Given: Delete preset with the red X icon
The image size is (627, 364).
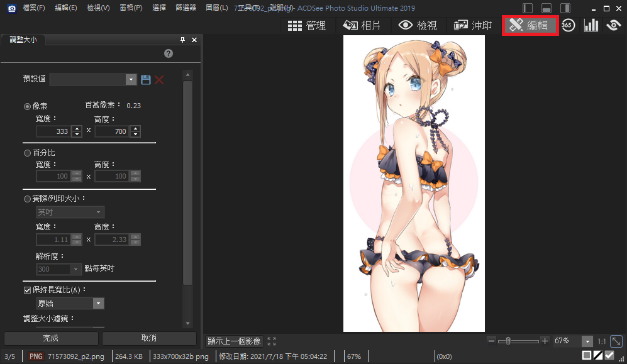Looking at the screenshot, I should [x=159, y=79].
